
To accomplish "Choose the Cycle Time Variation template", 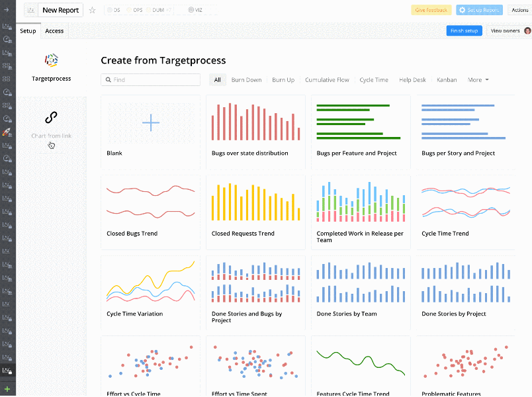I will (151, 293).
